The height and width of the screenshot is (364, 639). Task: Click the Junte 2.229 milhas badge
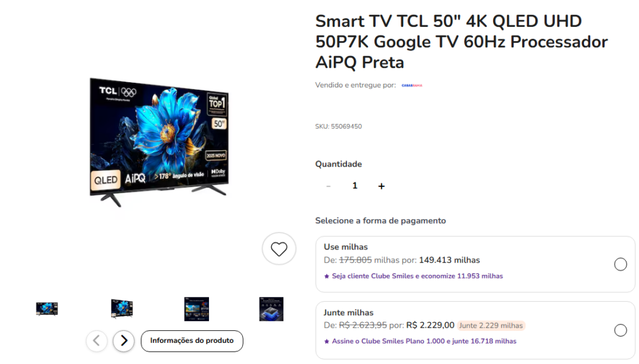[x=490, y=325]
